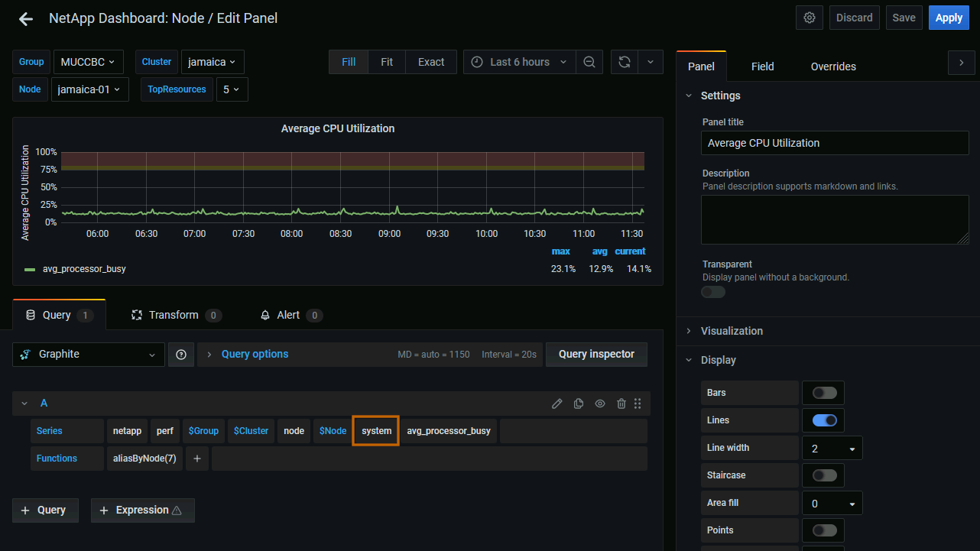Click the Apply button
Viewport: 980px width, 551px height.
coord(949,18)
